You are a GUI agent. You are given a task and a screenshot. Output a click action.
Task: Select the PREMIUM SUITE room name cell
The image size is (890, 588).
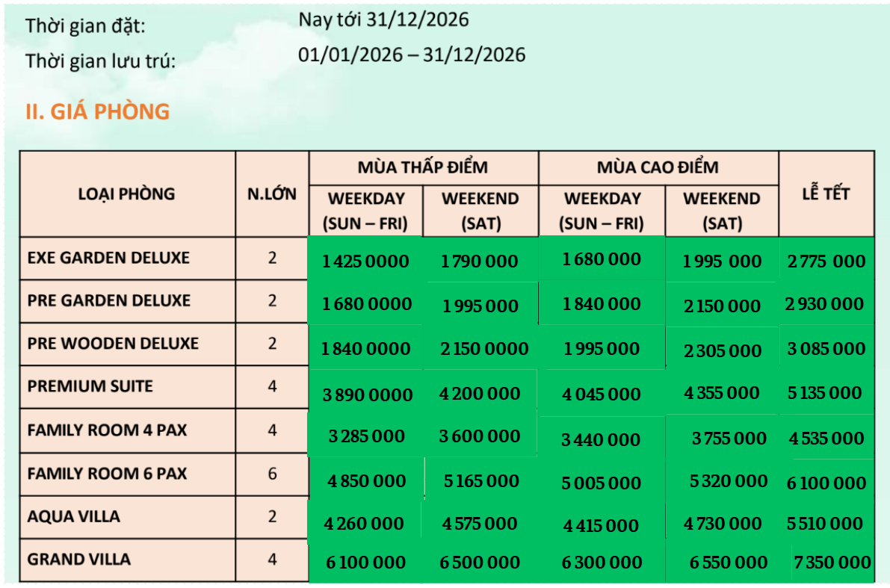click(x=90, y=386)
